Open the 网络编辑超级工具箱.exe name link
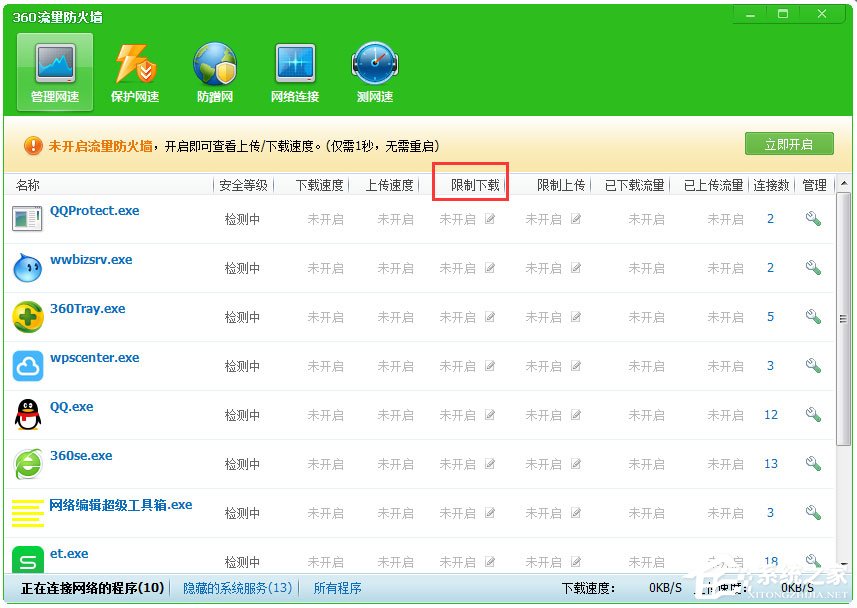857x608 pixels. click(119, 504)
